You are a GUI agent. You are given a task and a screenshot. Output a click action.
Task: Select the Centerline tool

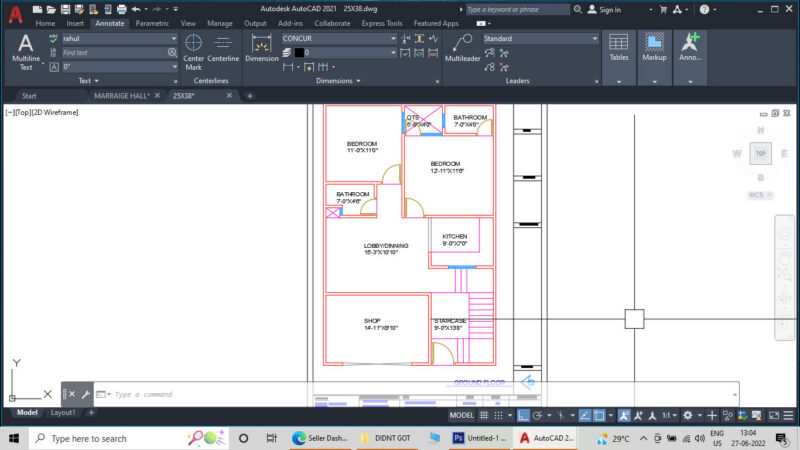pyautogui.click(x=223, y=49)
